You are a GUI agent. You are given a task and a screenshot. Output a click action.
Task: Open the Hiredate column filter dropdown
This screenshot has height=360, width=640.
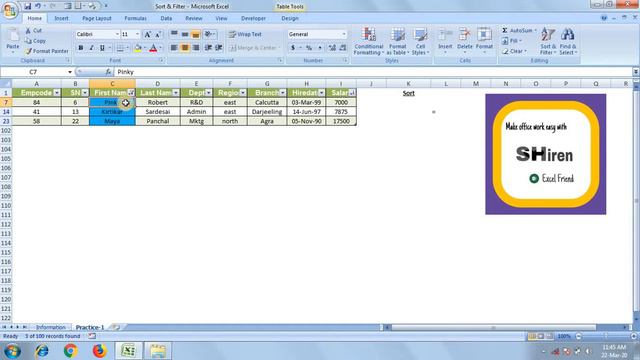(x=321, y=93)
